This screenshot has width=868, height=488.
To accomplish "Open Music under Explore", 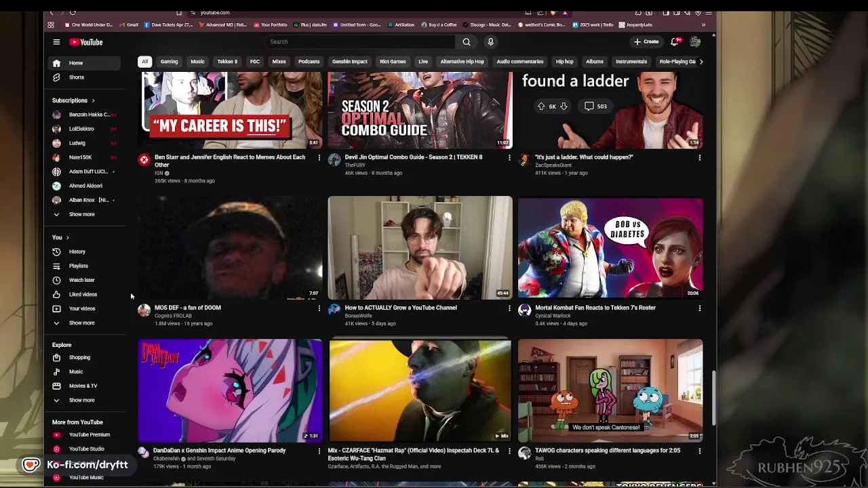I will coord(85,371).
